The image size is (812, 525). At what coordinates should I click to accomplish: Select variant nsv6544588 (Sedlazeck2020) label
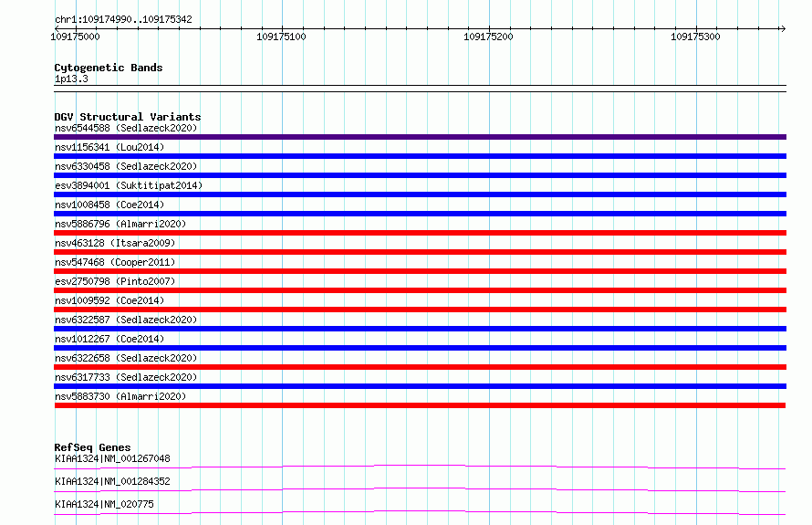click(126, 128)
